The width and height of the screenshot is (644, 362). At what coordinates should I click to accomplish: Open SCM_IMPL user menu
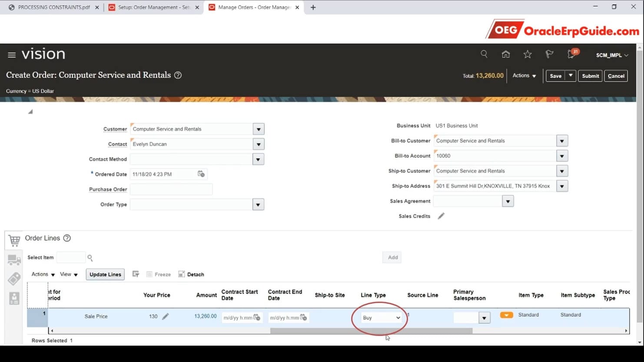pyautogui.click(x=612, y=55)
